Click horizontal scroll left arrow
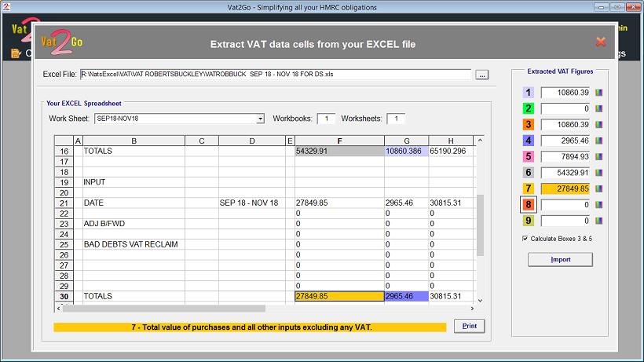The height and width of the screenshot is (362, 644). point(58,309)
